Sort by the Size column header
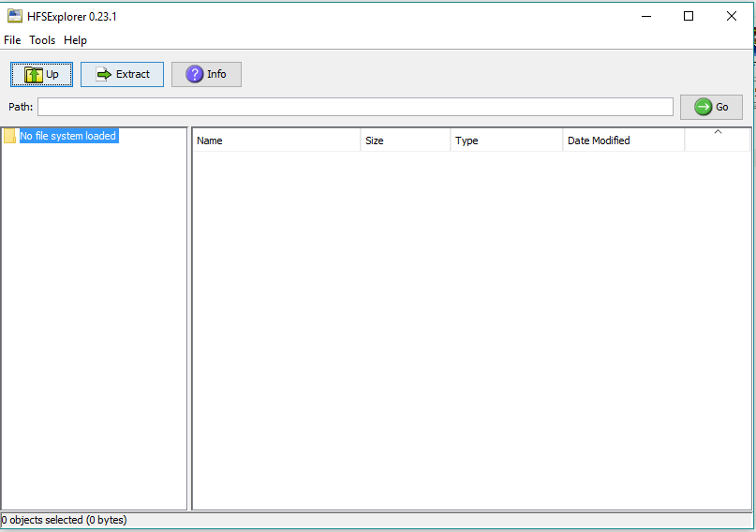 click(406, 140)
